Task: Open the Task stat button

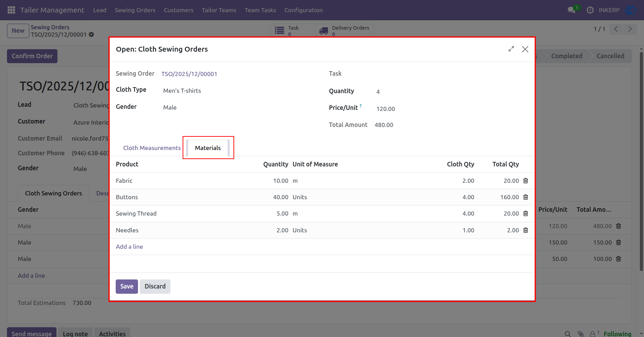Action: [x=293, y=30]
